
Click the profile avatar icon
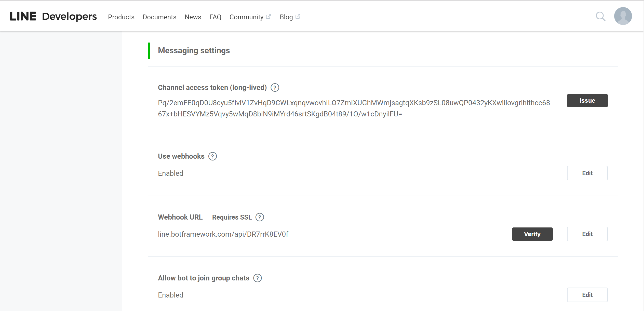tap(623, 16)
